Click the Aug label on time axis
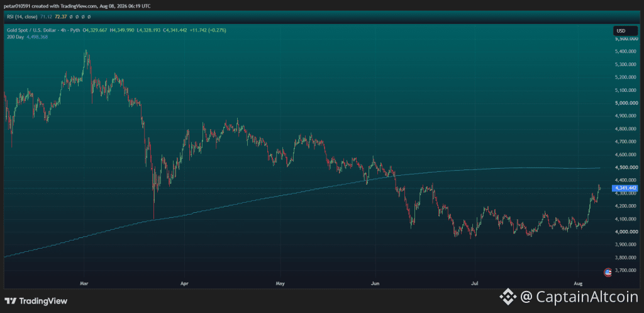The width and height of the screenshot is (644, 313). click(579, 283)
